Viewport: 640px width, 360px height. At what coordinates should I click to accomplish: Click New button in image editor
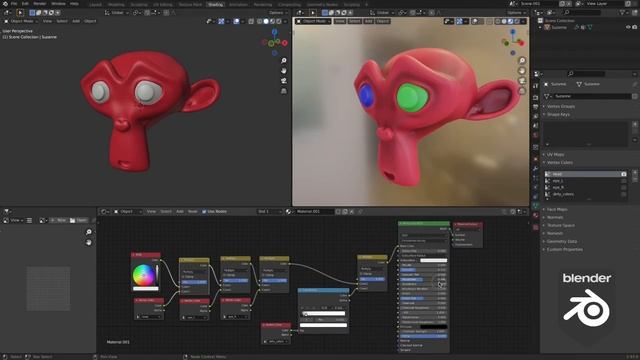tap(59, 220)
